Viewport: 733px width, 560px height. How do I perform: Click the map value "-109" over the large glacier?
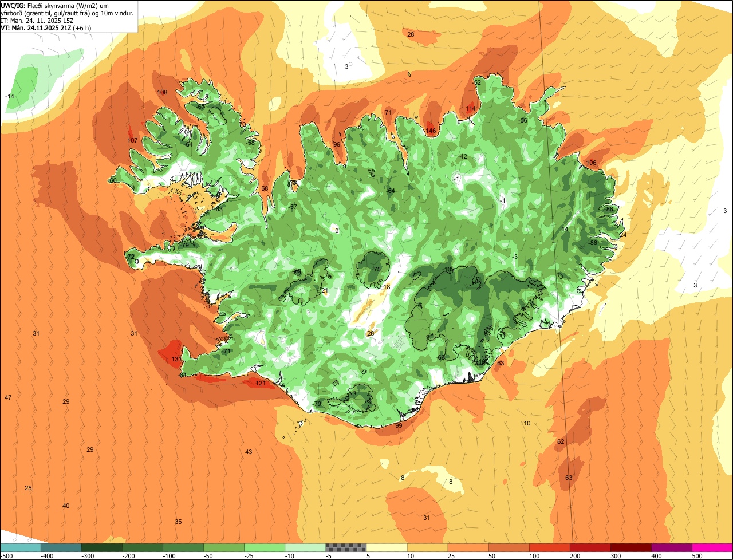point(448,270)
